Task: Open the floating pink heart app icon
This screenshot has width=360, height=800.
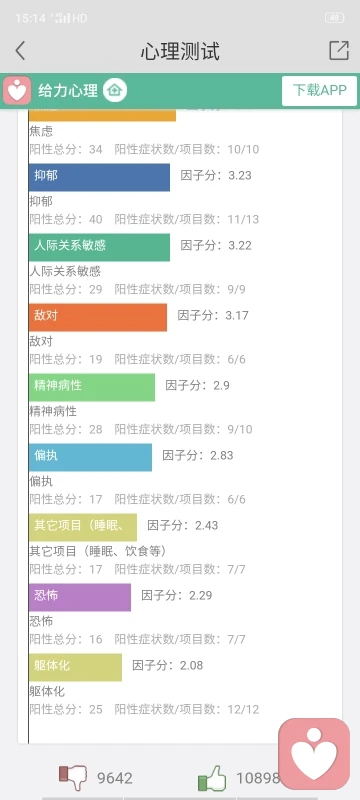Action: click(x=314, y=754)
